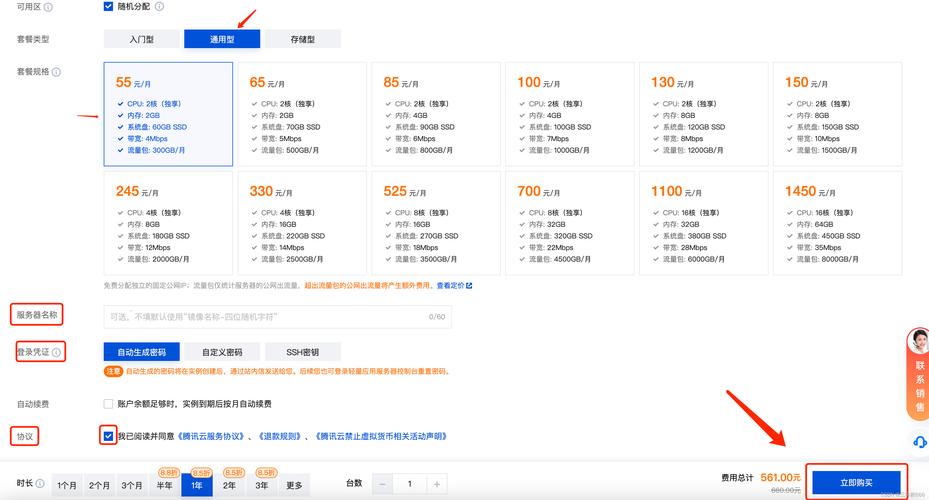
Task: Click the info icon beside 时长
Action: click(x=40, y=483)
